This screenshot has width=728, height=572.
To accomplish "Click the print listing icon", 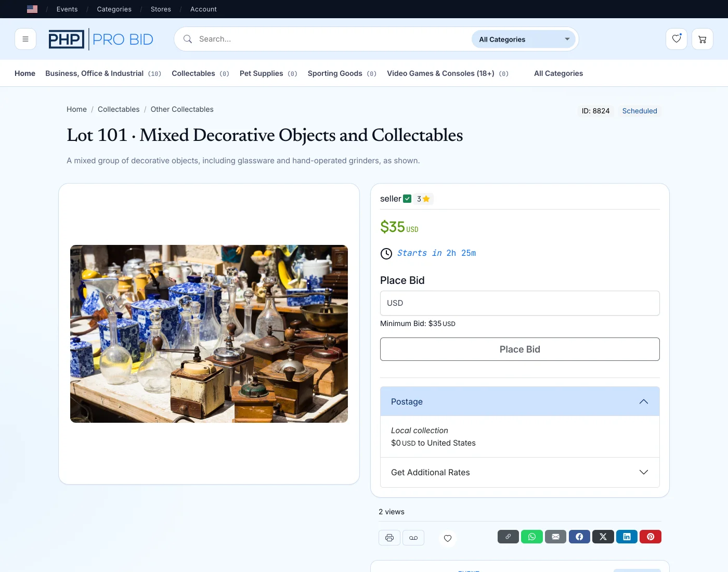I will (x=389, y=538).
